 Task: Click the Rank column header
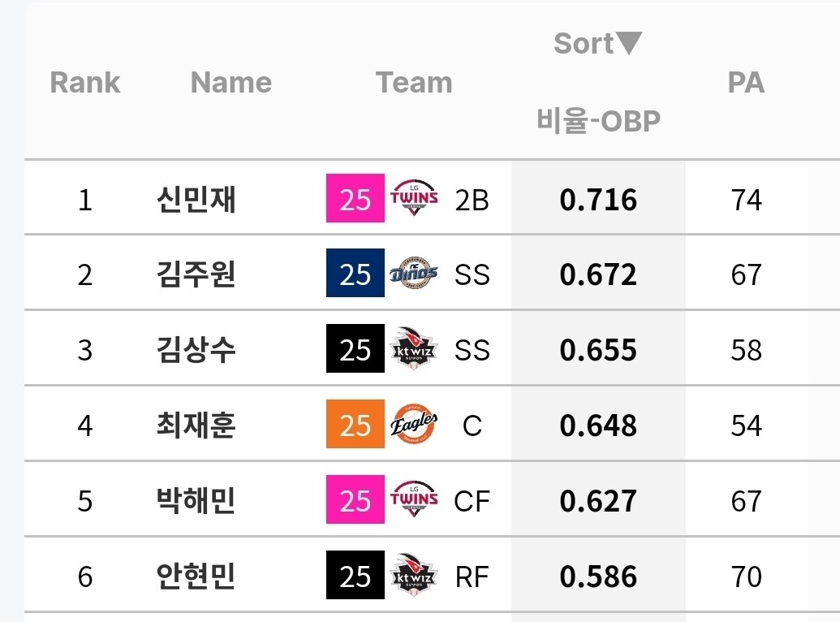pyautogui.click(x=85, y=82)
